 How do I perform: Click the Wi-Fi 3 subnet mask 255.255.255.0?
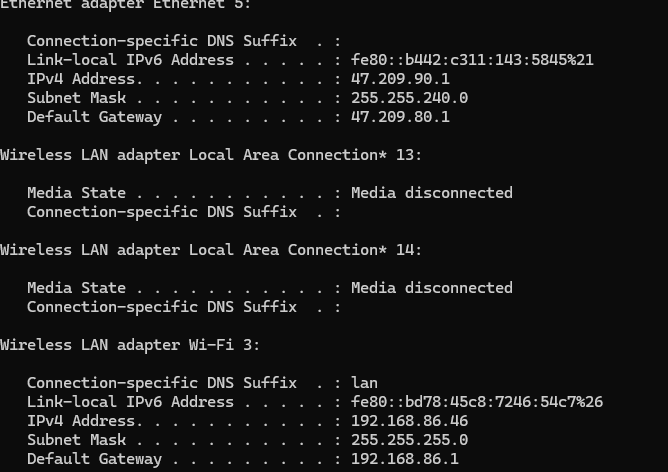pos(409,440)
